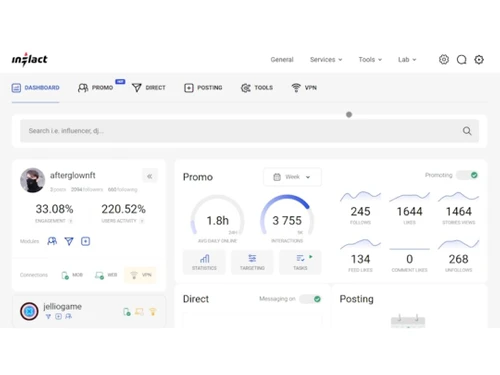500x375 pixels.
Task: Click the Engagement info icon
Action: (70, 221)
